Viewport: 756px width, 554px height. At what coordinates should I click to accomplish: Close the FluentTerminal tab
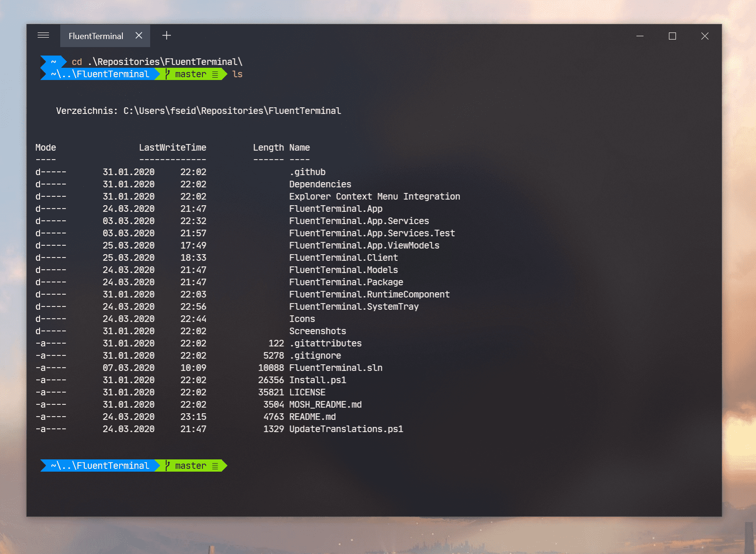pyautogui.click(x=139, y=35)
